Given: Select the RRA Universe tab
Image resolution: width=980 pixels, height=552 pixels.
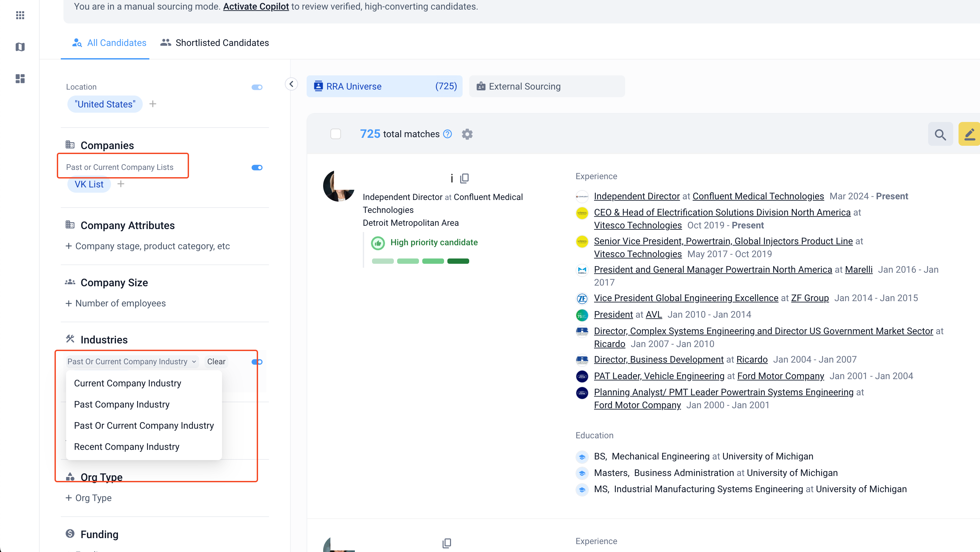Looking at the screenshot, I should point(385,86).
